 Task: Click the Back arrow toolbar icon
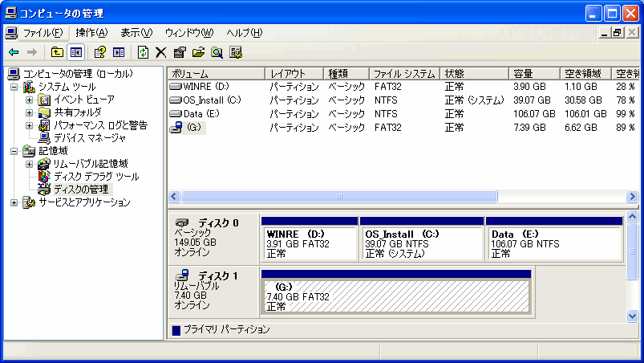point(14,52)
